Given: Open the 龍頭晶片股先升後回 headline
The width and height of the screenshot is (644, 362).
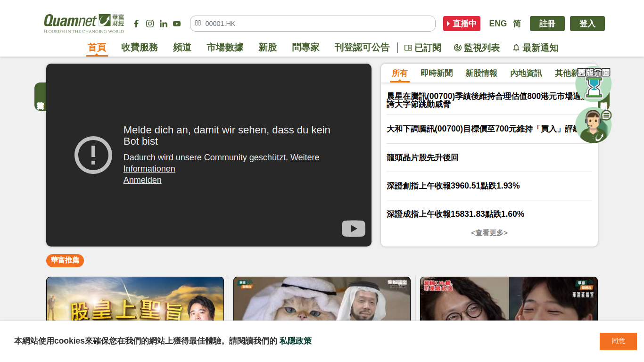Looking at the screenshot, I should (422, 157).
